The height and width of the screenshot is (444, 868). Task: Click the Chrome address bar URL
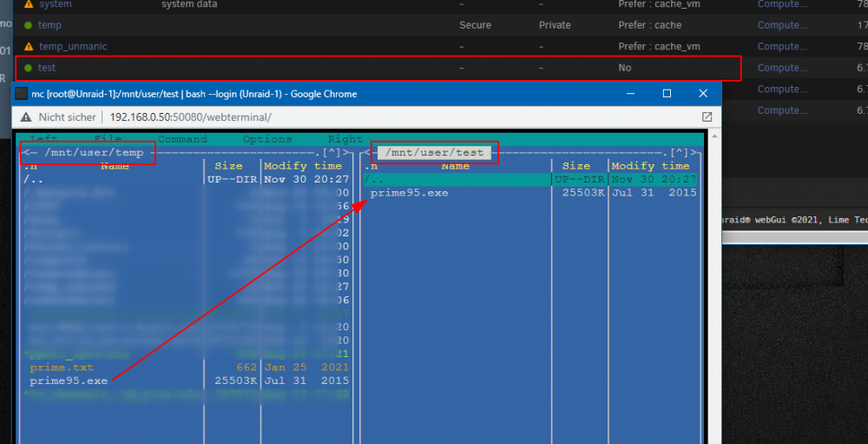tap(190, 117)
